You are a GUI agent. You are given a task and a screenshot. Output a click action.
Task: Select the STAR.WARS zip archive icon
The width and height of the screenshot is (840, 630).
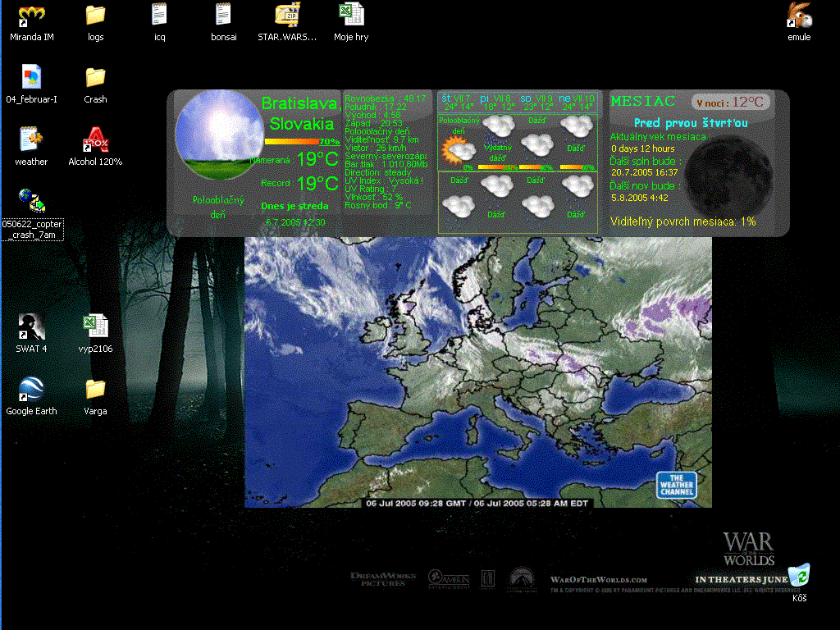[287, 22]
